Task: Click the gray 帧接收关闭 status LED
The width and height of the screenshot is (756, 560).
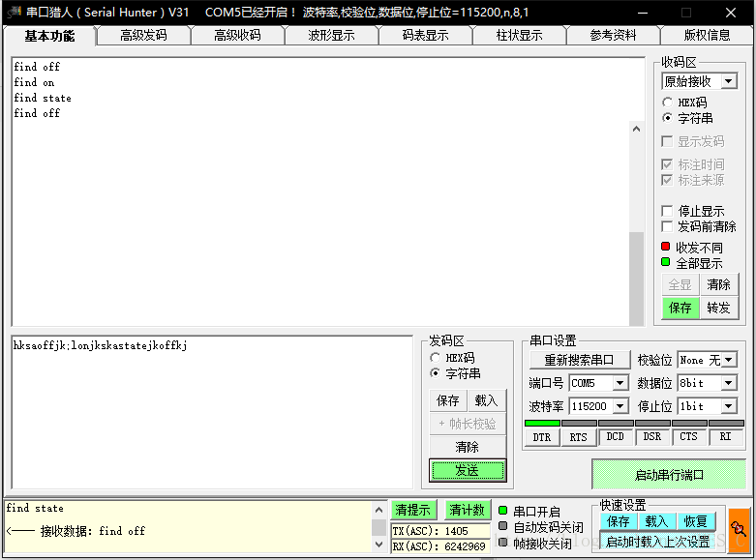Action: (502, 543)
